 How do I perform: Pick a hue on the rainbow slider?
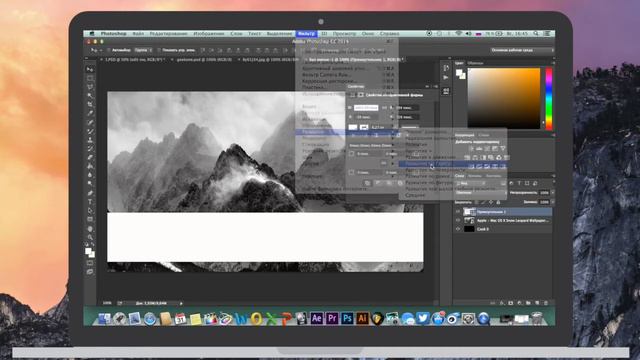pos(549,98)
